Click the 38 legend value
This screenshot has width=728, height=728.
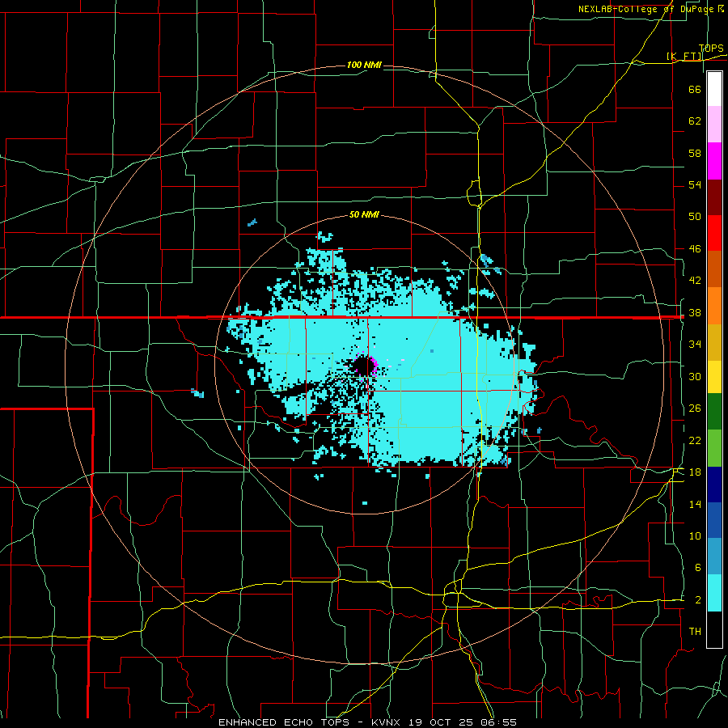tap(695, 312)
